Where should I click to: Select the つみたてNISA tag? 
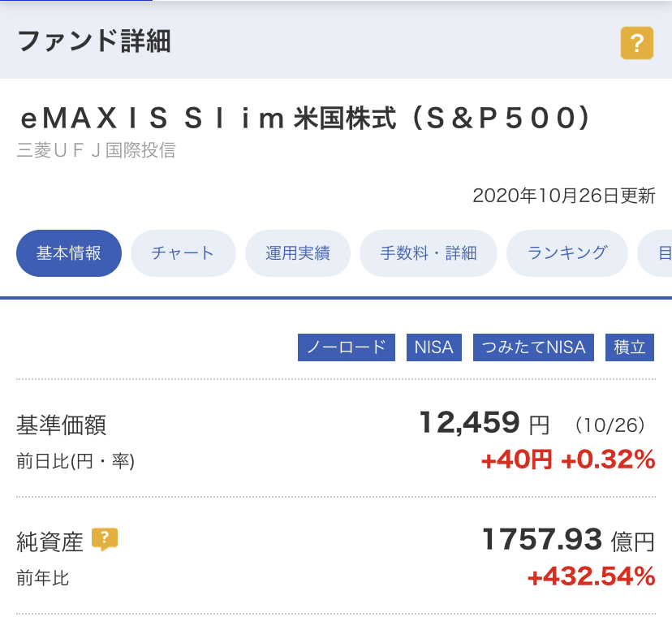(x=533, y=347)
